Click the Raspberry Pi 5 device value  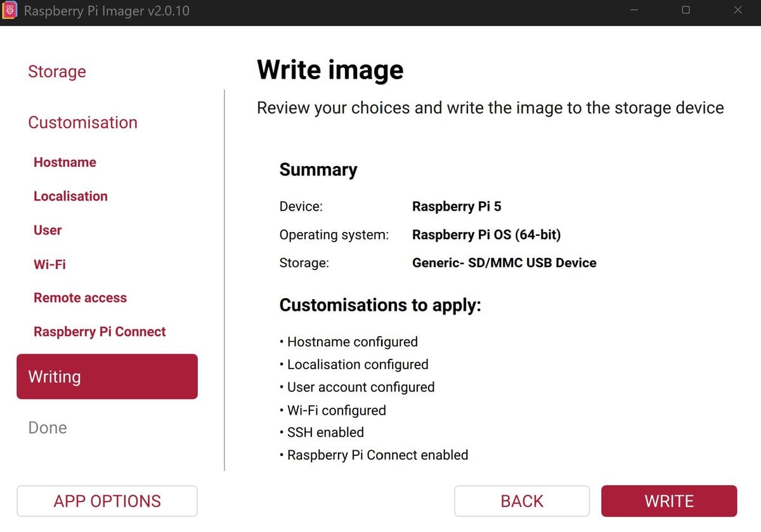(x=457, y=207)
